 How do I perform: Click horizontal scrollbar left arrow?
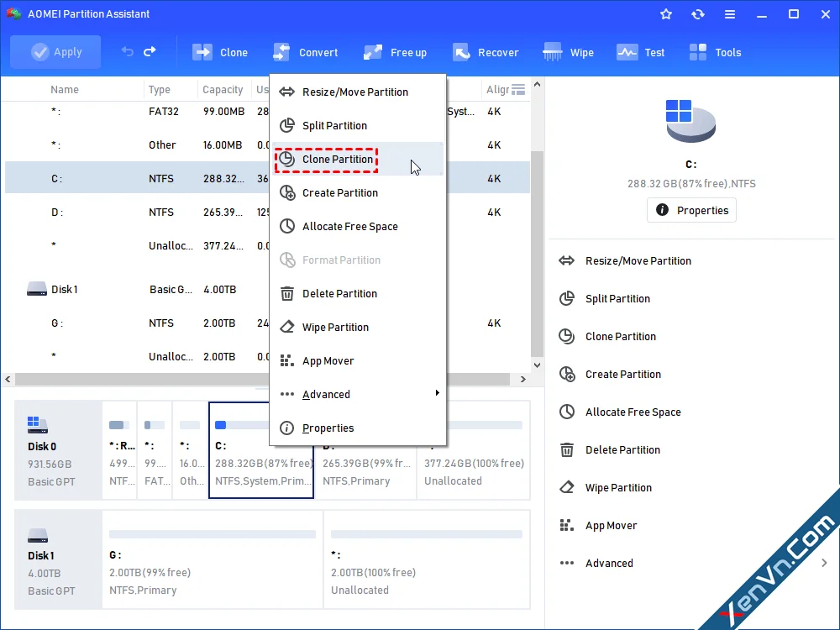[8, 380]
